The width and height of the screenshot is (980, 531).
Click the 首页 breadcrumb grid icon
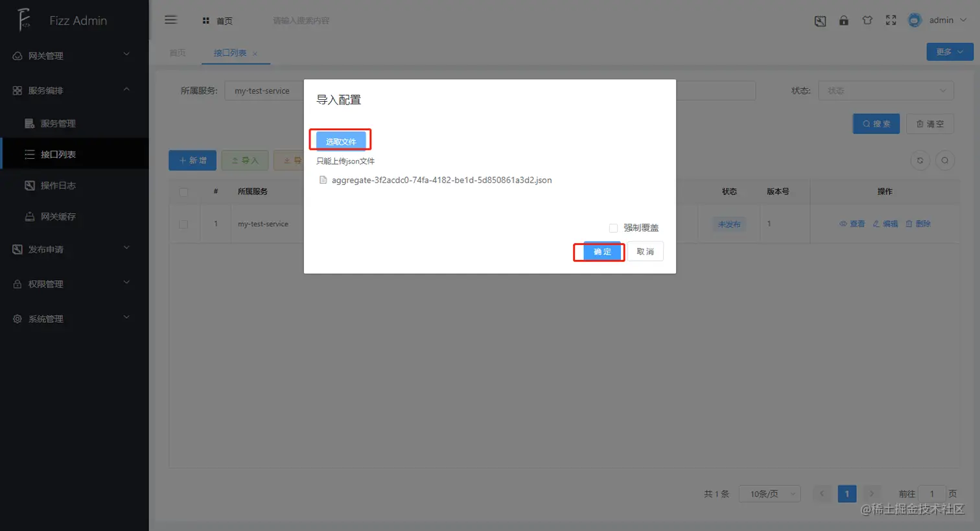[205, 21]
